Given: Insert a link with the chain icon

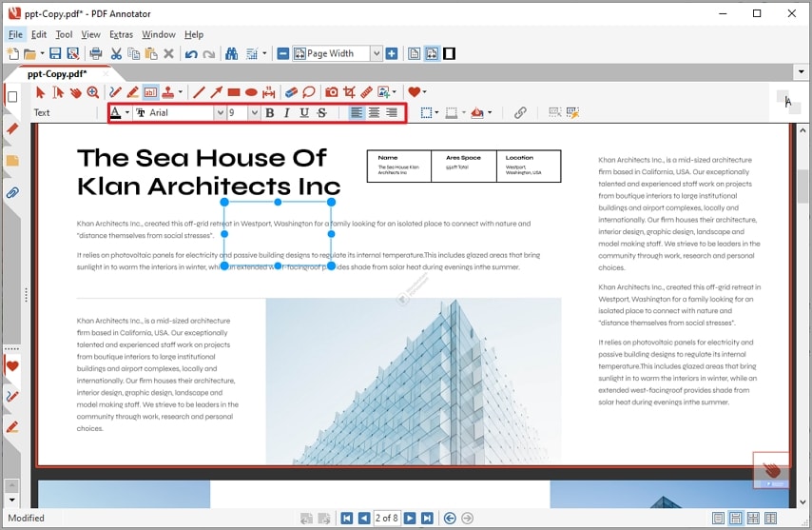Looking at the screenshot, I should click(x=520, y=112).
